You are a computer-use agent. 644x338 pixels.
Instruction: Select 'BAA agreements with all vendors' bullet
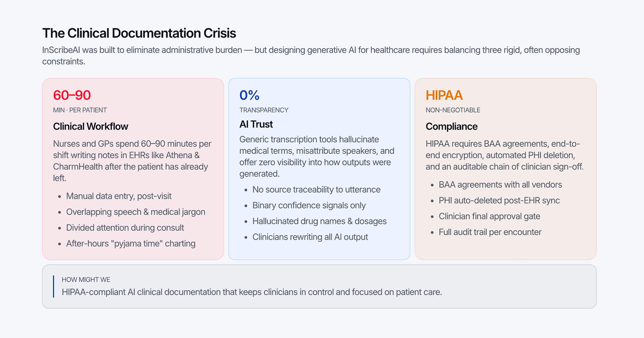click(500, 185)
